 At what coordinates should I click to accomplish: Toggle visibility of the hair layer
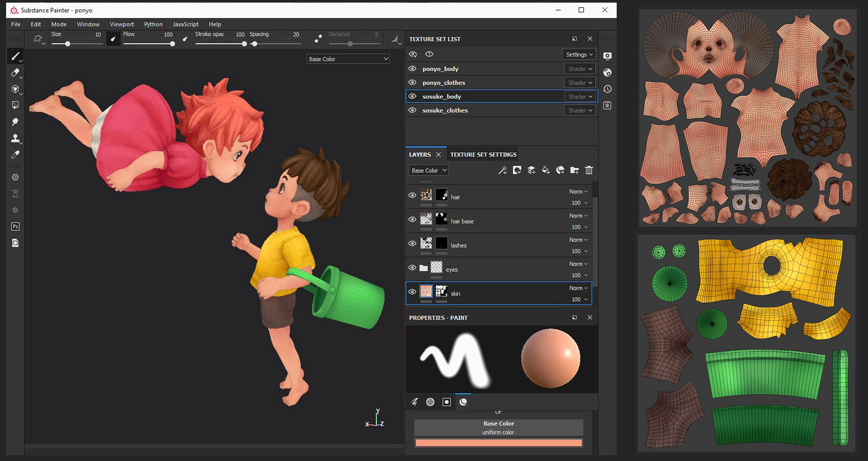[x=412, y=195]
